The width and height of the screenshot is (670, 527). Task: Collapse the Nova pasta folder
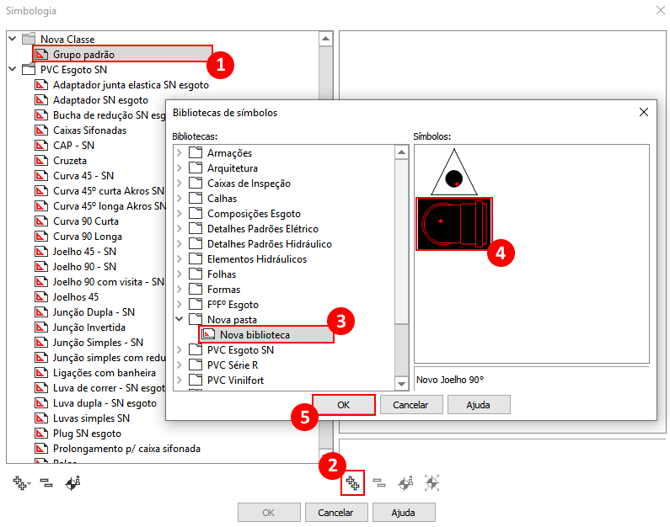(x=180, y=320)
